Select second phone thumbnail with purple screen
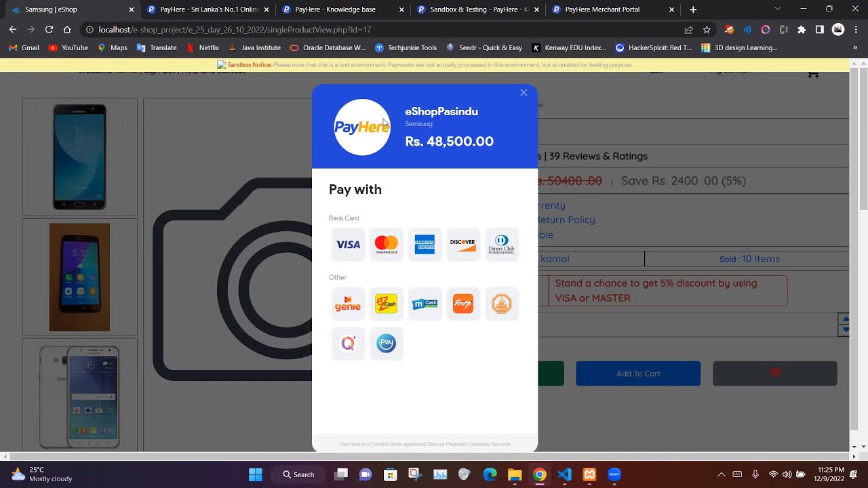The width and height of the screenshot is (868, 488). [x=79, y=277]
